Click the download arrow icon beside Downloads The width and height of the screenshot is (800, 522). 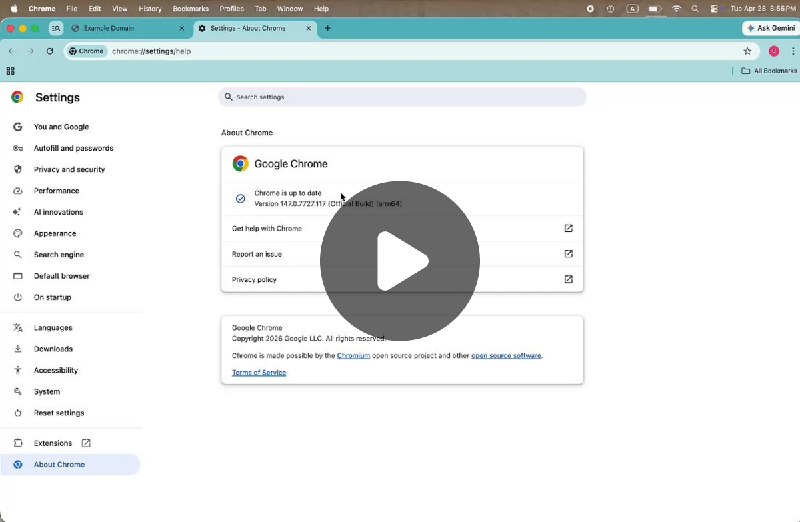[18, 349]
